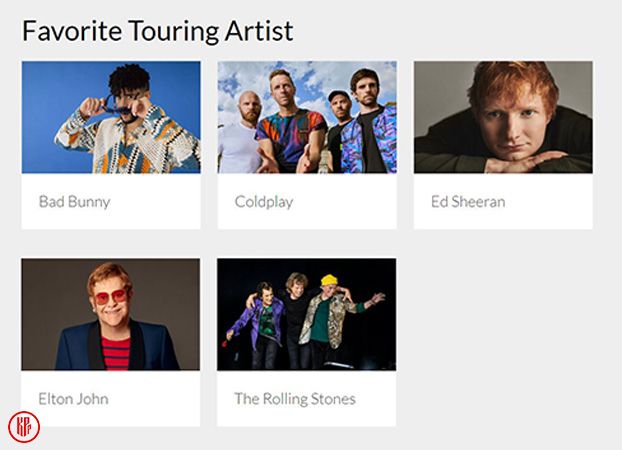Open the Ed Sheeran name link
Viewport: 622px width, 450px height.
[x=468, y=202]
